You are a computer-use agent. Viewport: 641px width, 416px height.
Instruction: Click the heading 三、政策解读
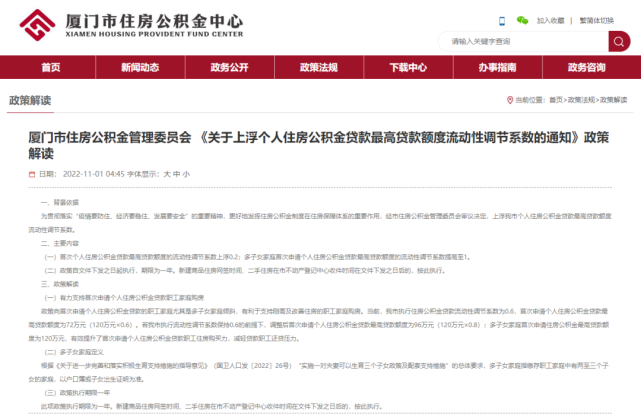click(x=60, y=284)
